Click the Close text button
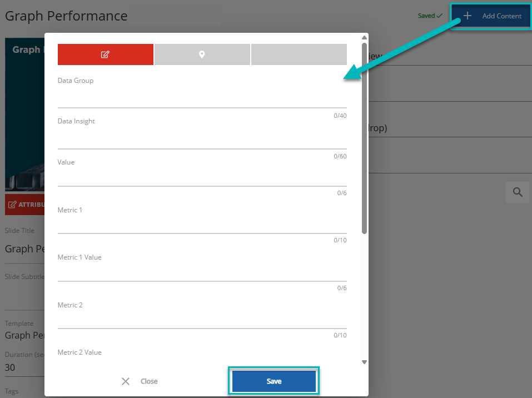532x398 pixels. 149,381
